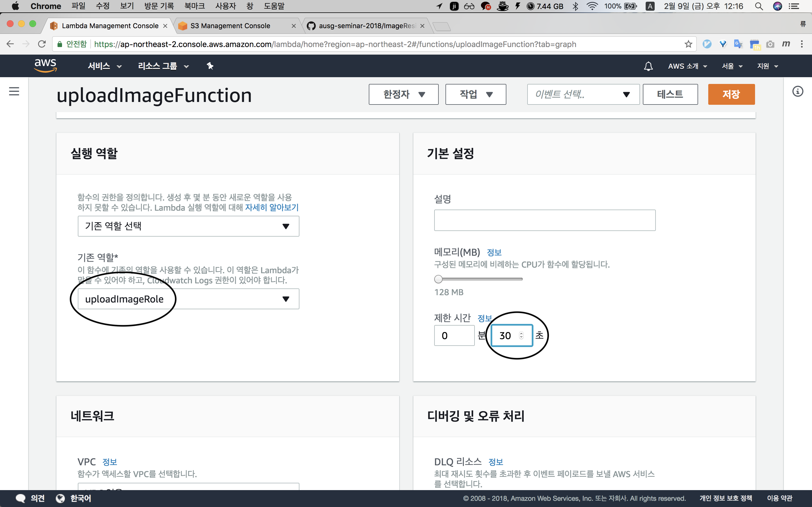Screen dimensions: 812x507
Task: Click the 자세히 알아보기 learn more link
Action: (x=272, y=208)
